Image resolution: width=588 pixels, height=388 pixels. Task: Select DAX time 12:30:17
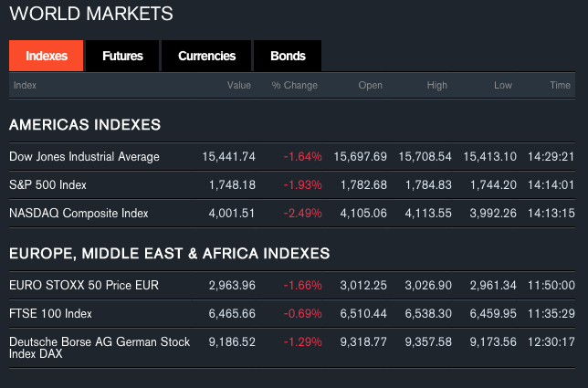551,341
